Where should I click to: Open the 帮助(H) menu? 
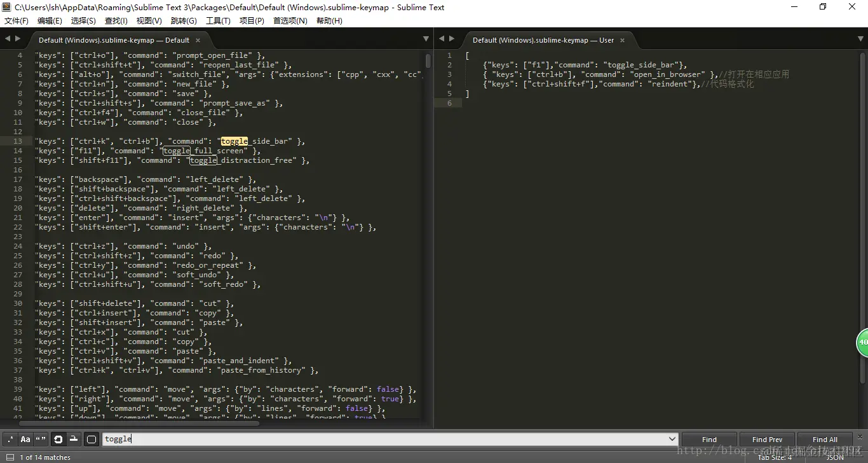[x=329, y=21]
